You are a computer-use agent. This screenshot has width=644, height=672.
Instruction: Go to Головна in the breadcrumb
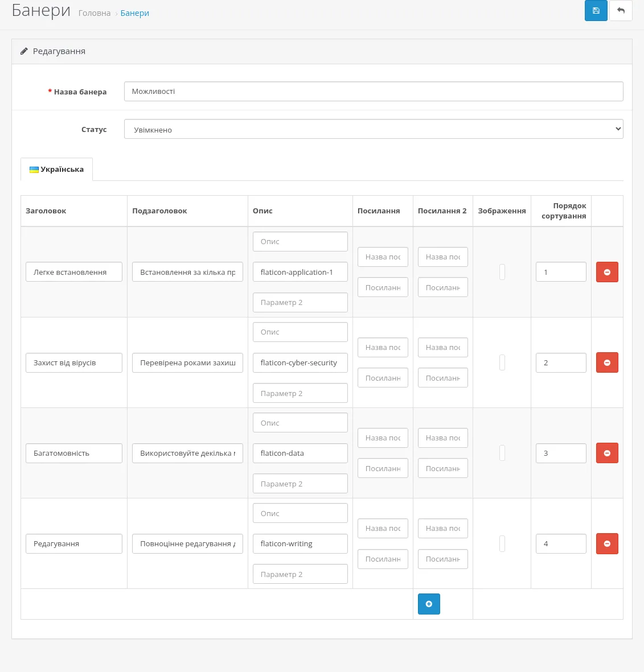click(95, 13)
